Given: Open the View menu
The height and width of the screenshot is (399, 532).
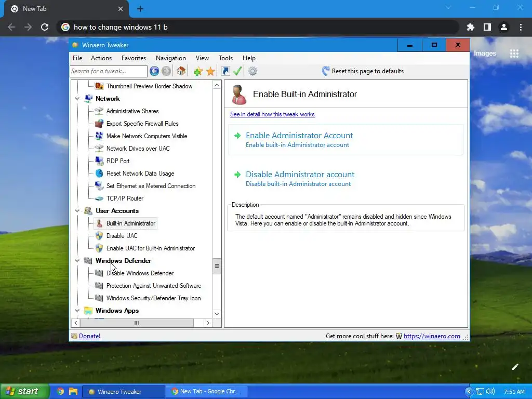Looking at the screenshot, I should click(202, 58).
